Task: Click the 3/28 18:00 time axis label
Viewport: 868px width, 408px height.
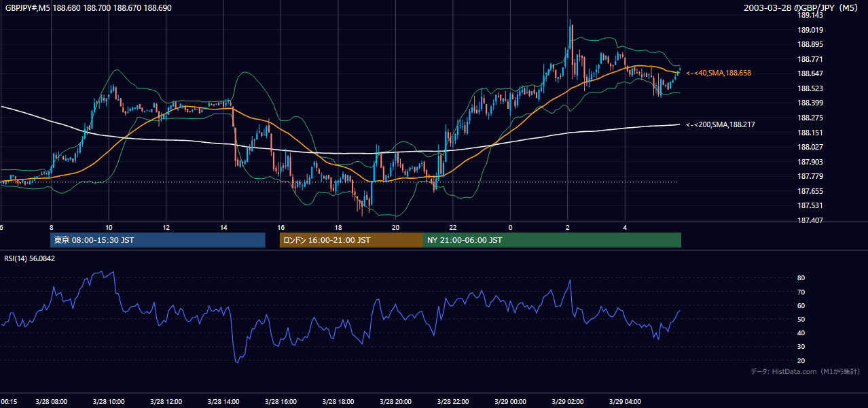Action: (x=338, y=402)
